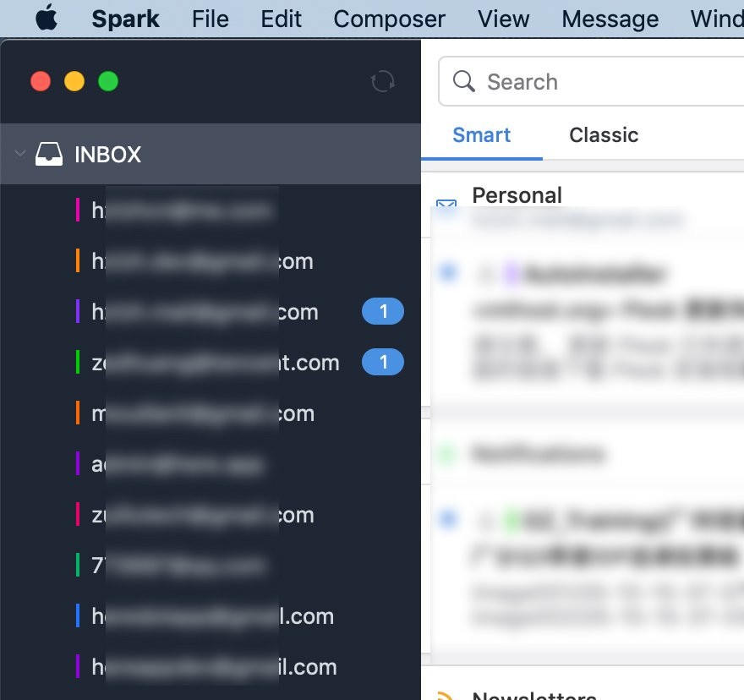Toggle unread dot on the GG_Training email
The image size is (744, 700).
(447, 518)
